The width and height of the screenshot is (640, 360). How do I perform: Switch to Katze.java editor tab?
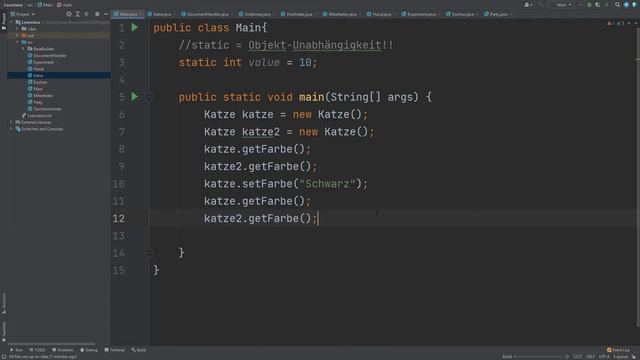pos(162,14)
